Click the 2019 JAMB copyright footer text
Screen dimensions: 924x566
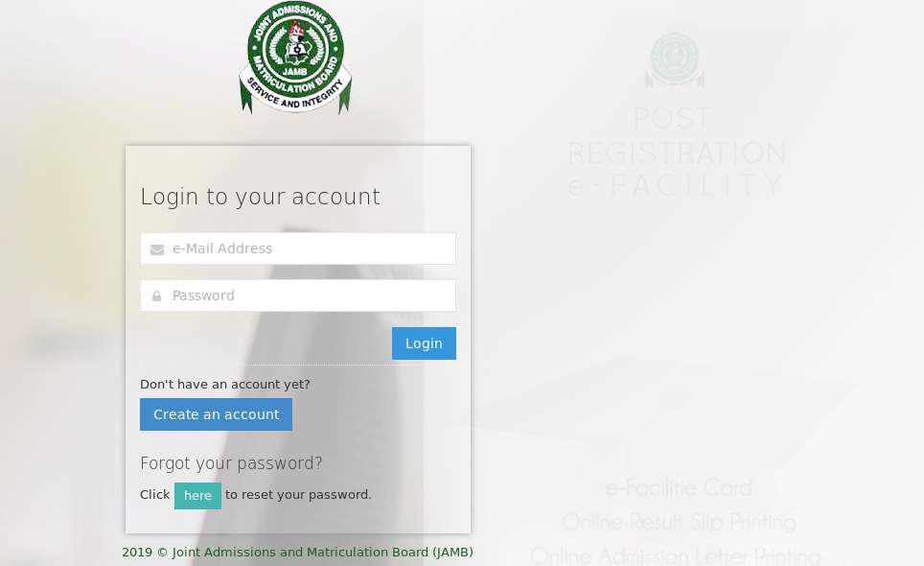pos(297,553)
